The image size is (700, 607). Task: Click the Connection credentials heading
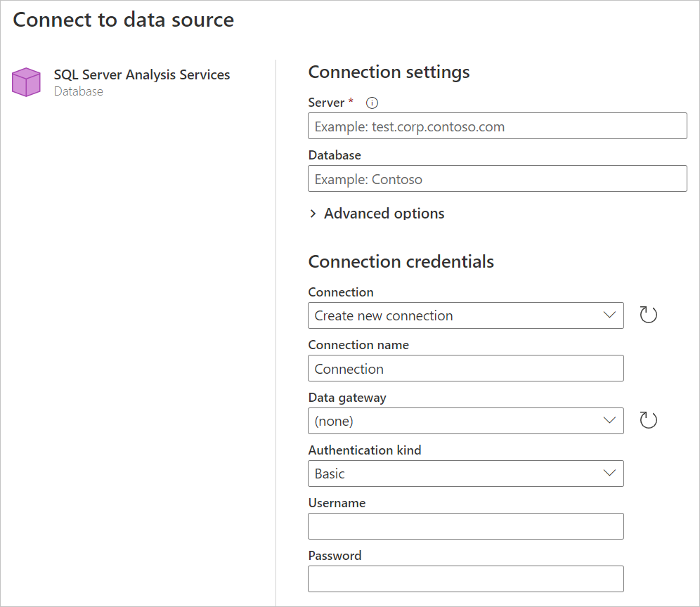[401, 261]
